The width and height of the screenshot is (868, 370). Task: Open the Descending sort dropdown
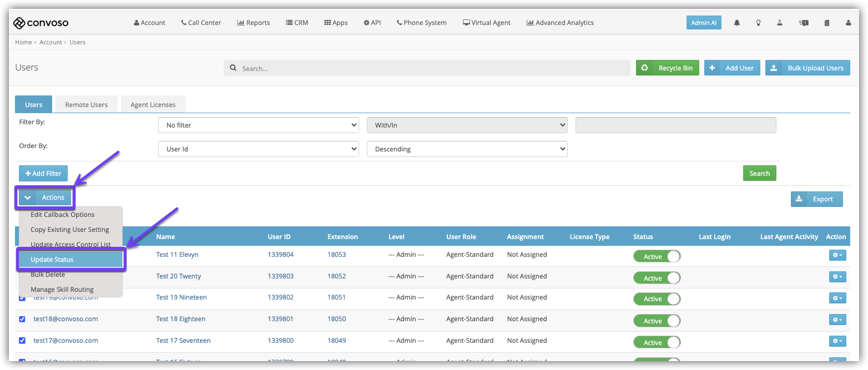pyautogui.click(x=467, y=149)
